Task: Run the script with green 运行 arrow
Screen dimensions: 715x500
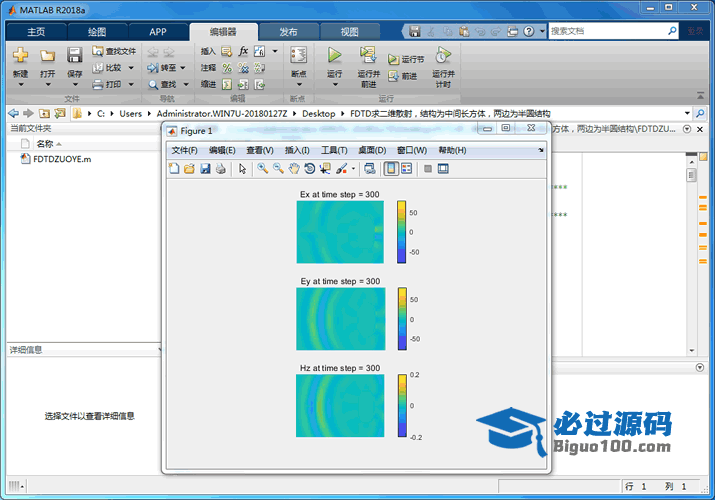Action: point(334,56)
